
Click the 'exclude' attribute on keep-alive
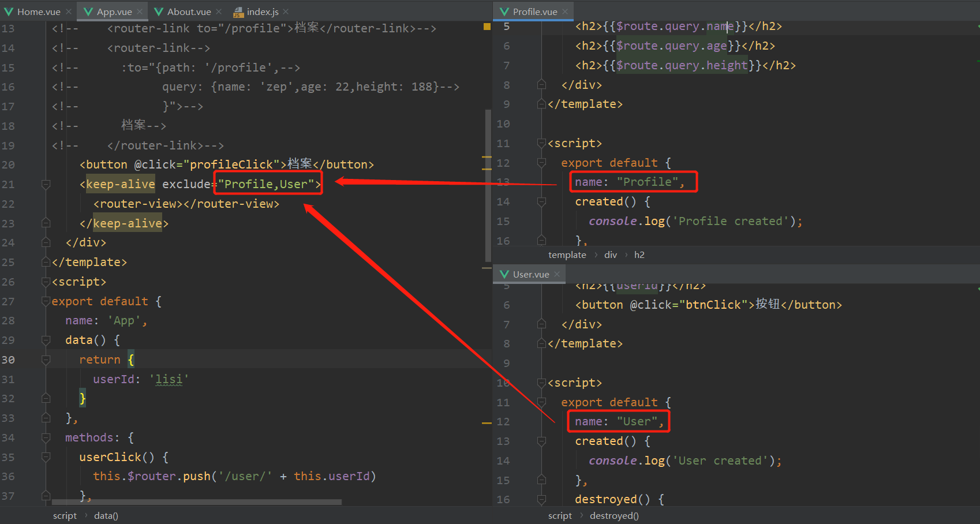[186, 184]
